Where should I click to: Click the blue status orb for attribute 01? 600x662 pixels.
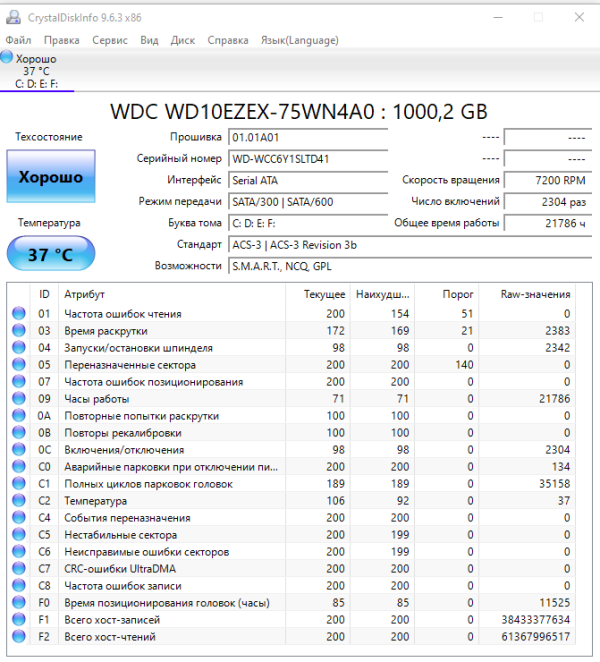(x=19, y=314)
